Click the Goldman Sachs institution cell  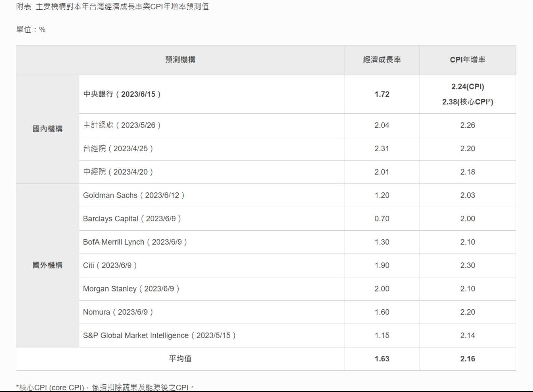pos(134,195)
